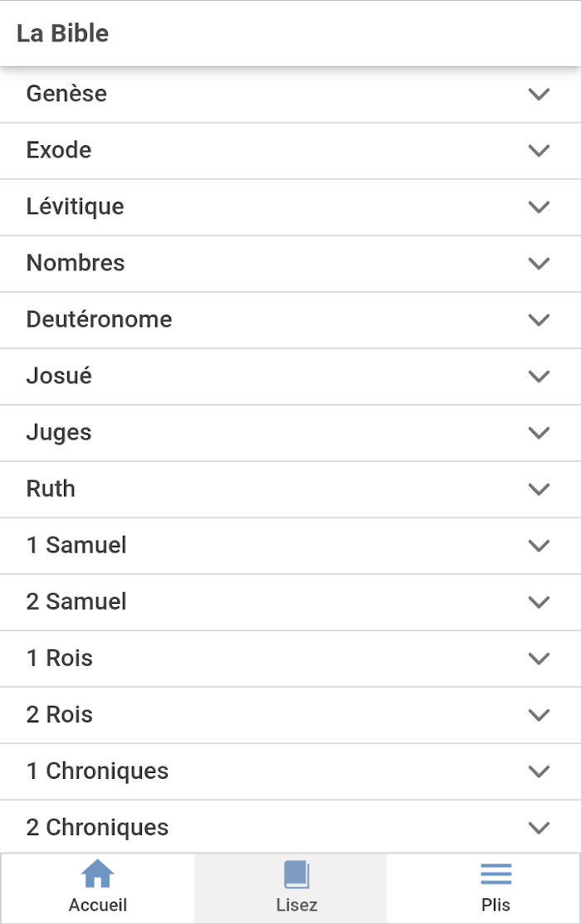This screenshot has height=924, width=581.
Task: Open the Lisez book icon
Action: click(296, 874)
